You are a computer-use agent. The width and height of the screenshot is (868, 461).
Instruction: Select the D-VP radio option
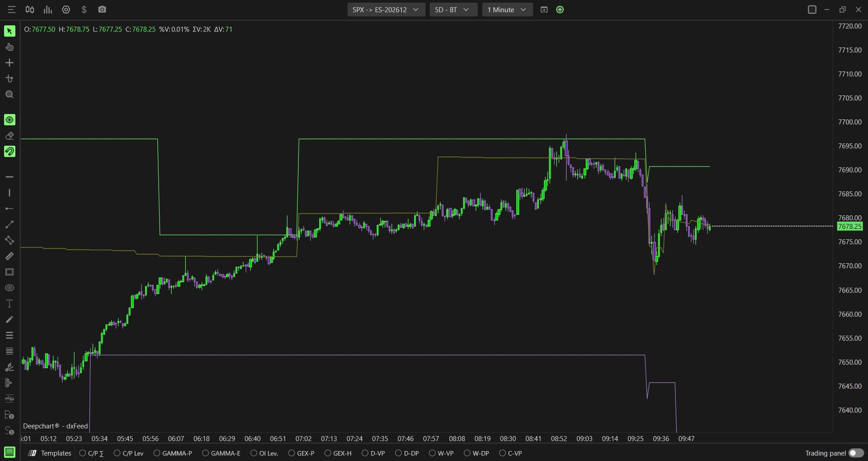373,453
